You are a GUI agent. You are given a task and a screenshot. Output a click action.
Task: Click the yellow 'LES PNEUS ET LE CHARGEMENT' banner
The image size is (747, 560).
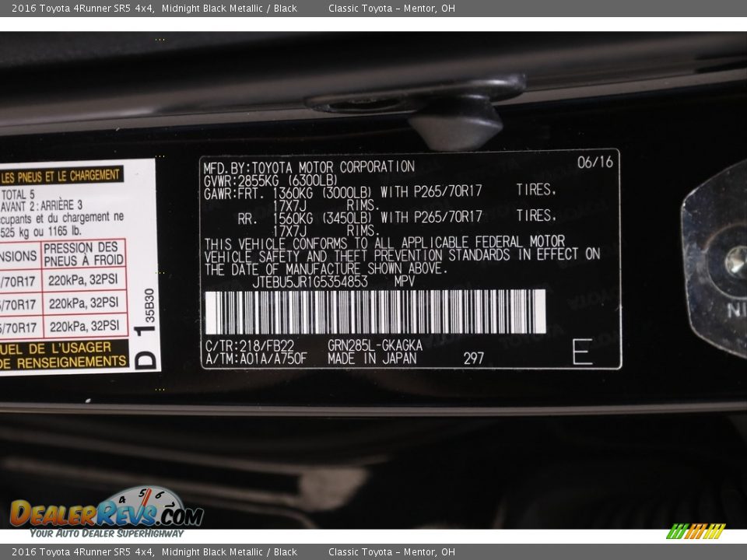(x=61, y=176)
